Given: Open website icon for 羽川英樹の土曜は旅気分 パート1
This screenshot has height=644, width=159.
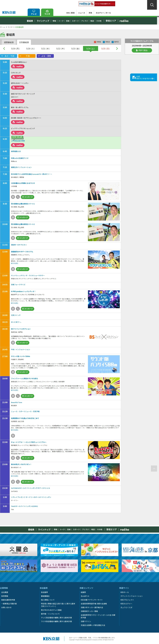Looking at the screenshot, I should tap(13, 217).
